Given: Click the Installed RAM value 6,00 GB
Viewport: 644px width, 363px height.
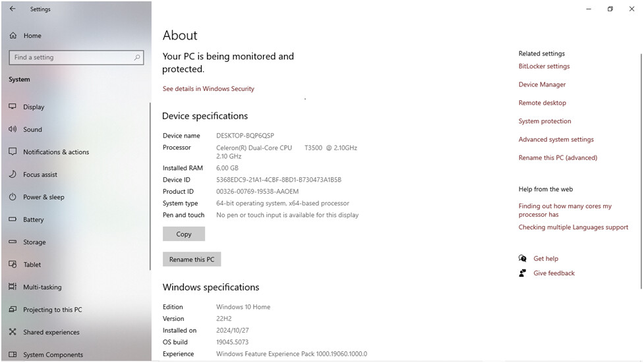Looking at the screenshot, I should pyautogui.click(x=227, y=168).
